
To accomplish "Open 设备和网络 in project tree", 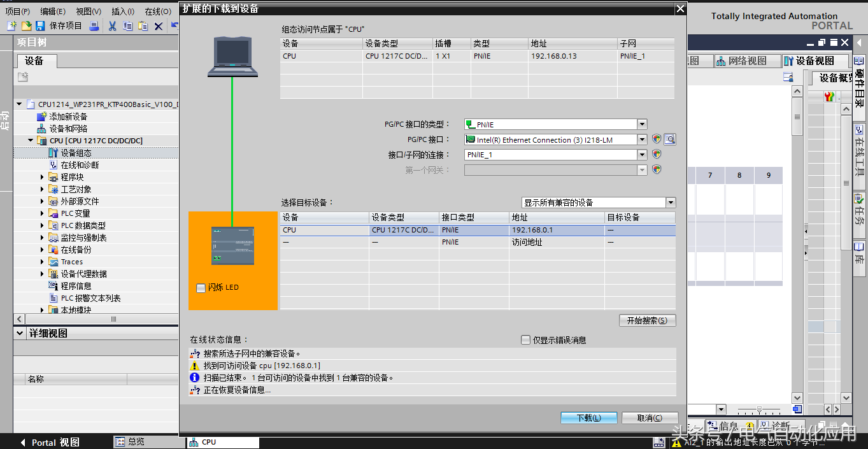I will coord(68,129).
